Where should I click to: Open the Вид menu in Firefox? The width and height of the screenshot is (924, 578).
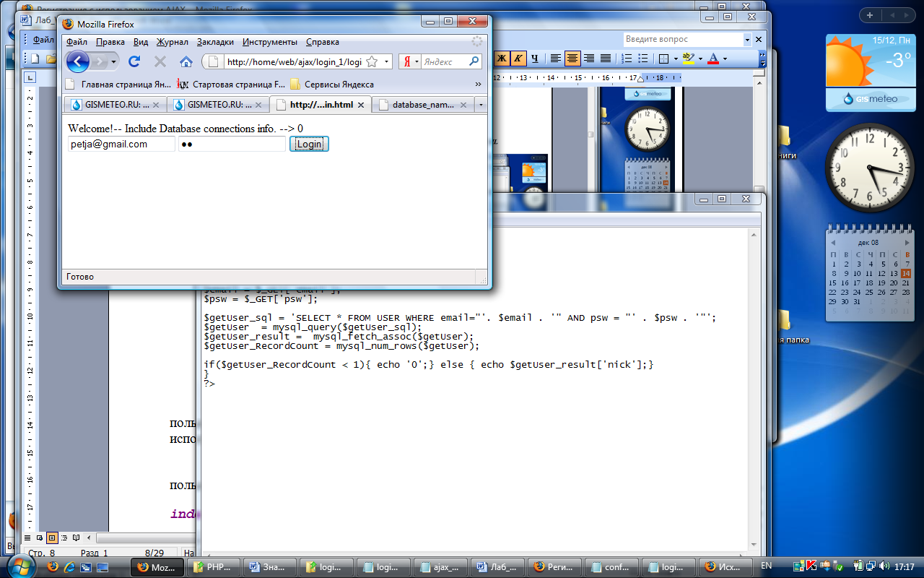[141, 42]
